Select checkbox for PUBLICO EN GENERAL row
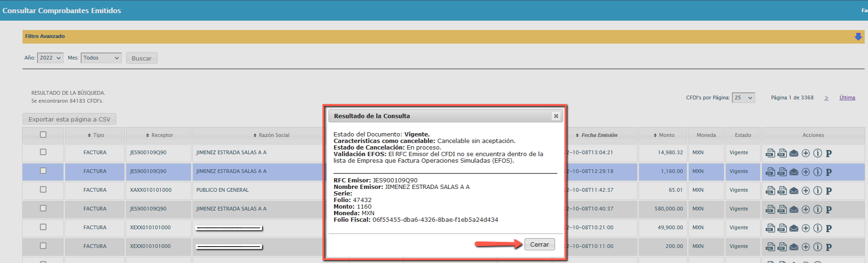 pos(43,189)
